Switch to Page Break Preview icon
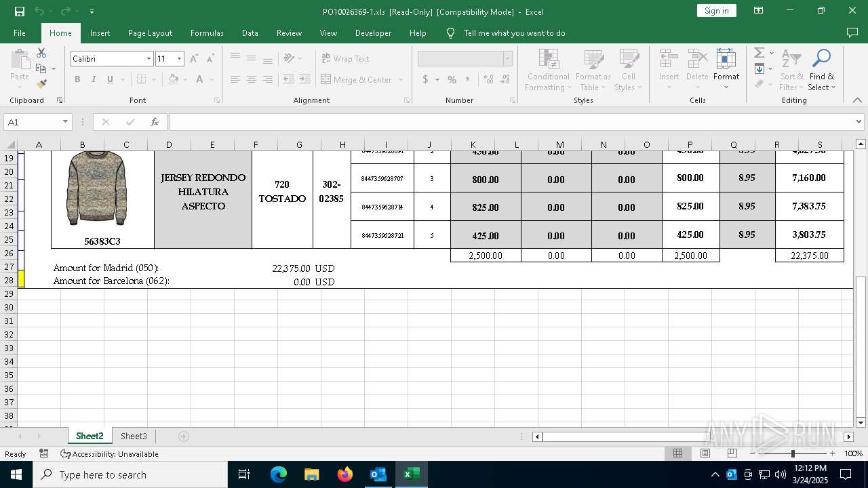The image size is (868, 488). point(732,453)
